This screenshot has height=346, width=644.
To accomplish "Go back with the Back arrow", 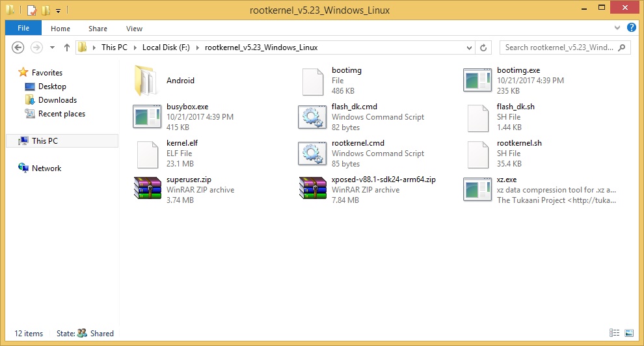I will [x=18, y=47].
